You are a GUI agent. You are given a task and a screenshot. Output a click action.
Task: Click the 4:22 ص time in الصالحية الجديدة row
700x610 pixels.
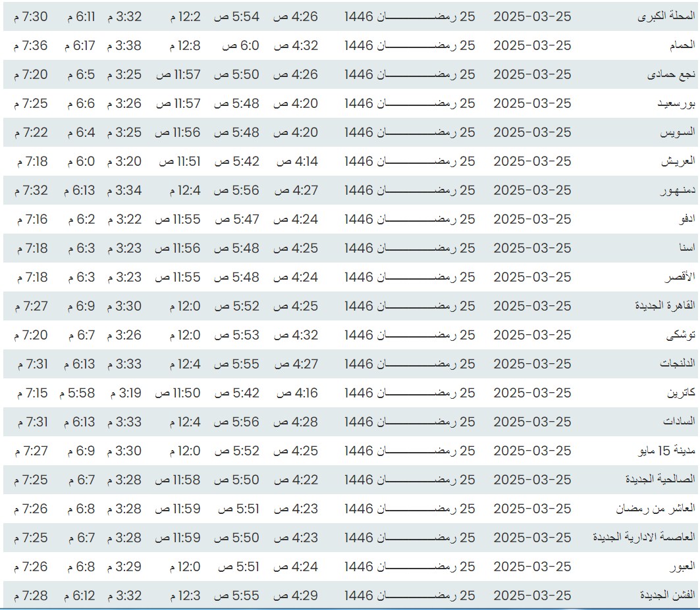point(296,480)
